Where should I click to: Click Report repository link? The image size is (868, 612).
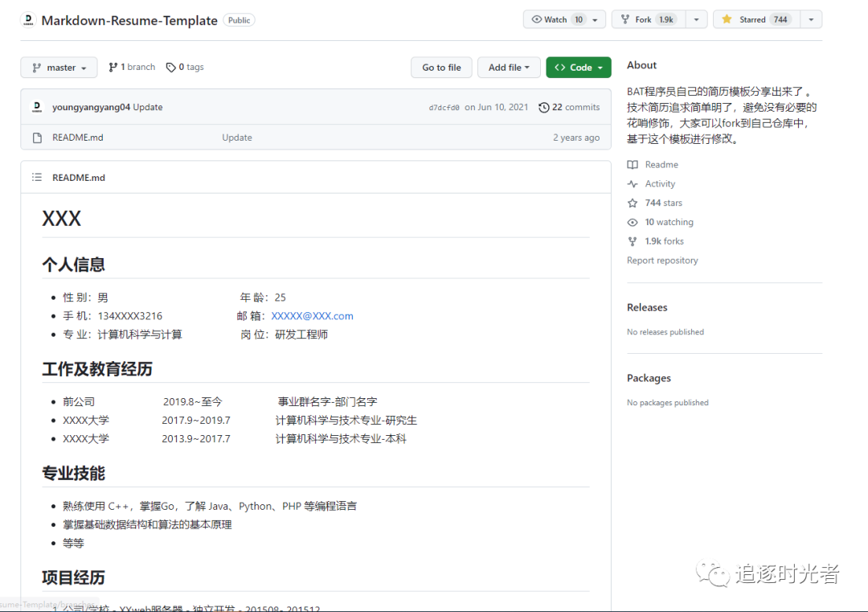(x=662, y=261)
